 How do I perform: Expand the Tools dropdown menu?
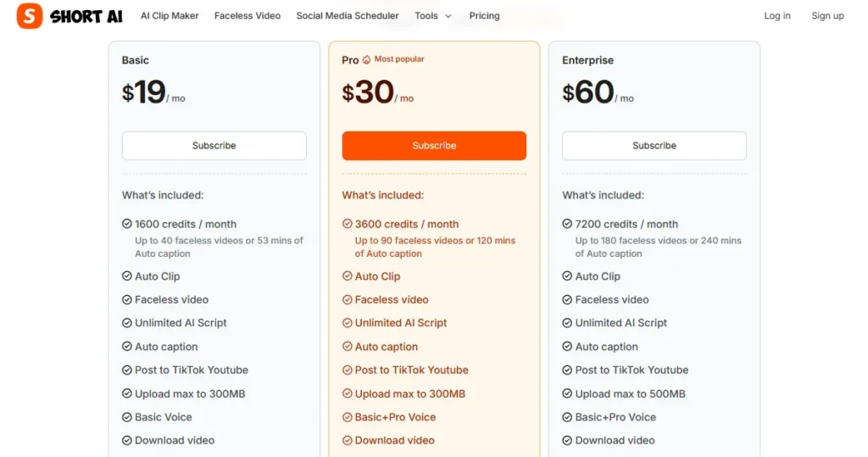coord(433,16)
